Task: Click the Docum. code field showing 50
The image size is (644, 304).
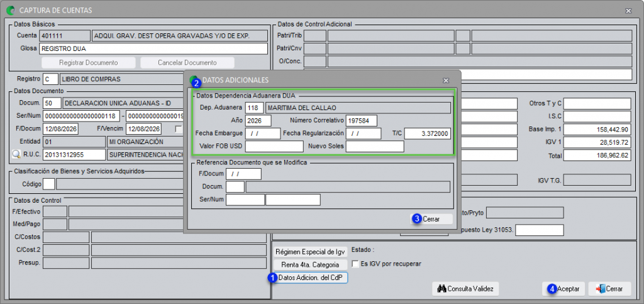Action: click(x=52, y=103)
